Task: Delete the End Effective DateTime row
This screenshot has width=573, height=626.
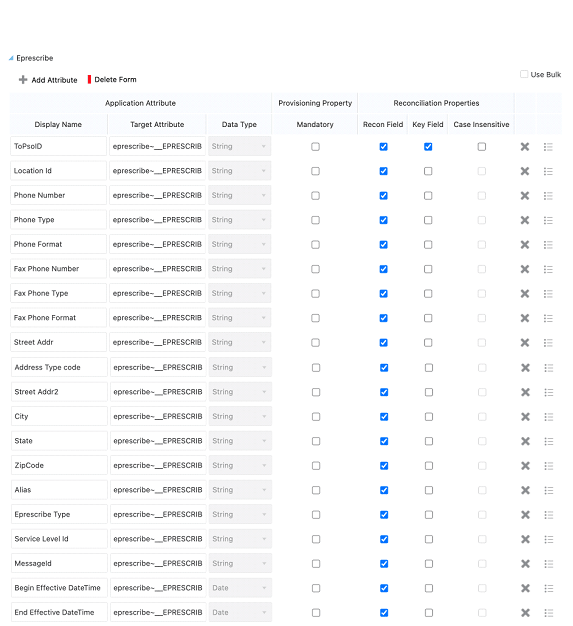Action: (x=525, y=612)
